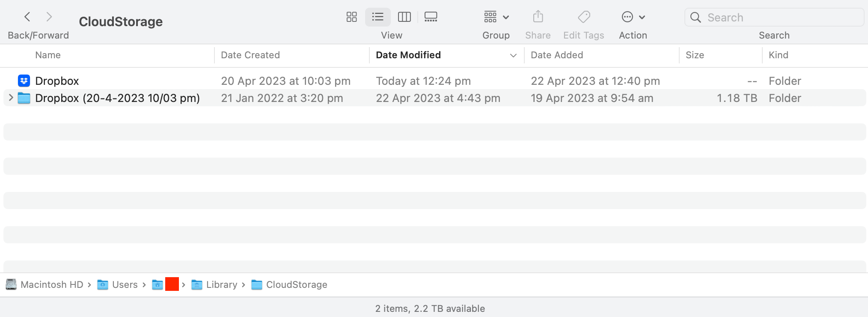Select the Dropbox folder name
Image resolution: width=868 pixels, height=317 pixels.
pos(57,81)
